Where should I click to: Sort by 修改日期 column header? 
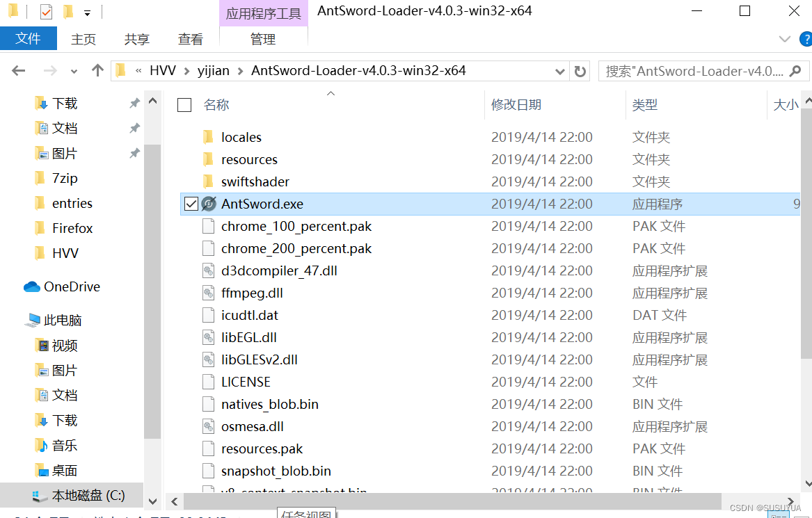516,105
